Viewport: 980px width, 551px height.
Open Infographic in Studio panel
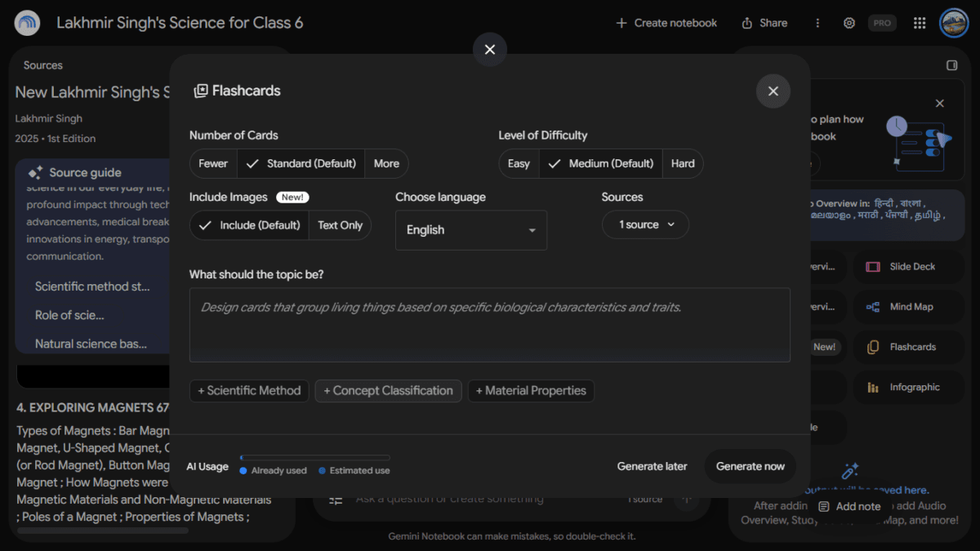[x=908, y=387]
